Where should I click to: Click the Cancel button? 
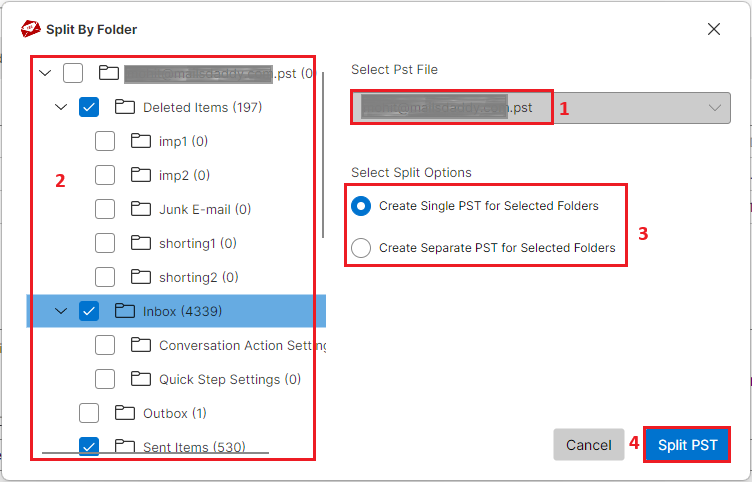click(588, 445)
